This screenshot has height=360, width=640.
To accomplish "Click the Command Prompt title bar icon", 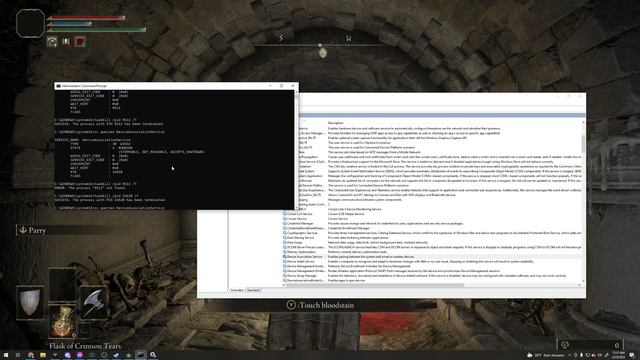I will click(x=58, y=86).
